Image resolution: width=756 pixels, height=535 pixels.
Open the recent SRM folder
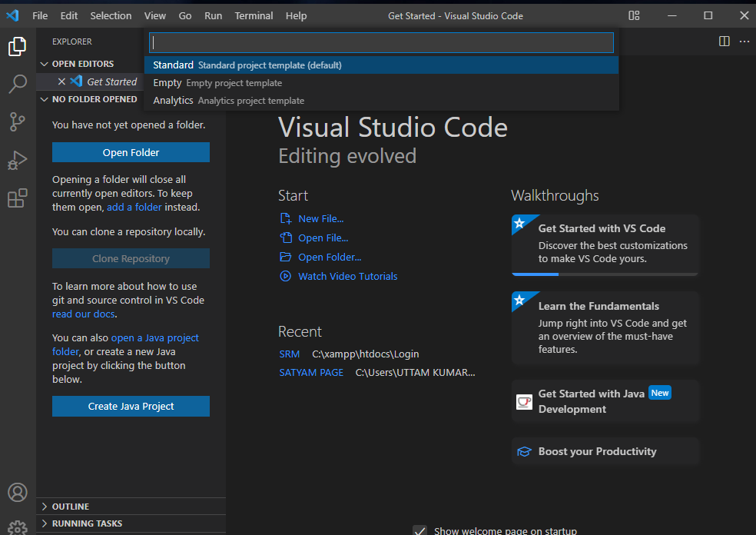290,354
